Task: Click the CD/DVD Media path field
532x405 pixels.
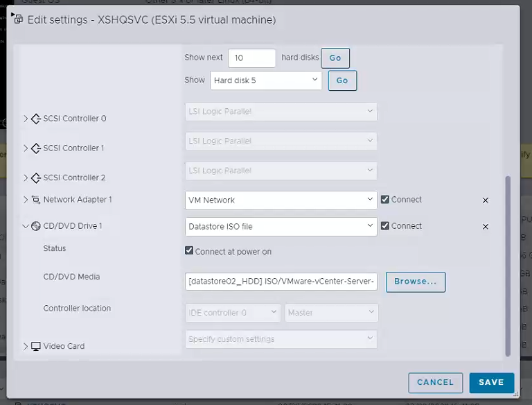Action: pyautogui.click(x=281, y=282)
